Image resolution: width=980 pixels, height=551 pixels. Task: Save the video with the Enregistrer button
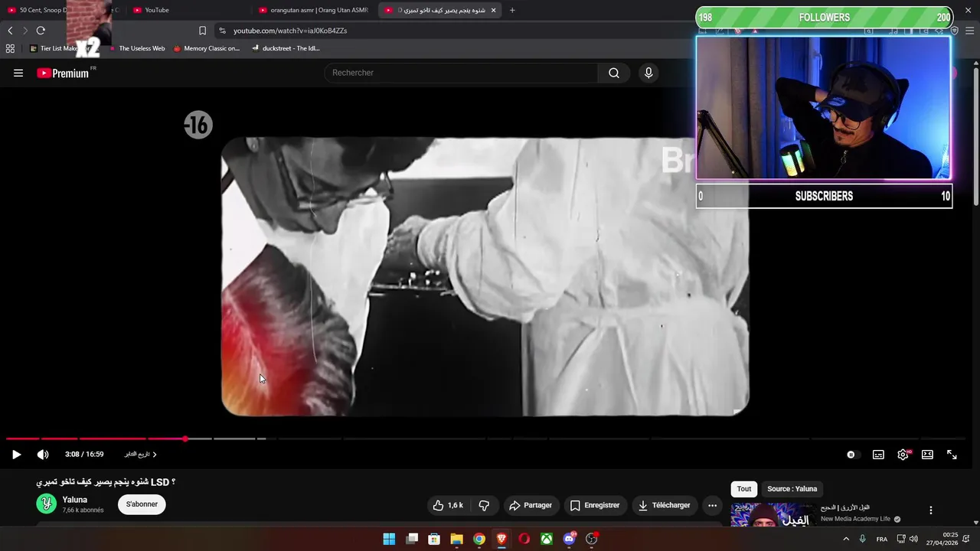(595, 505)
